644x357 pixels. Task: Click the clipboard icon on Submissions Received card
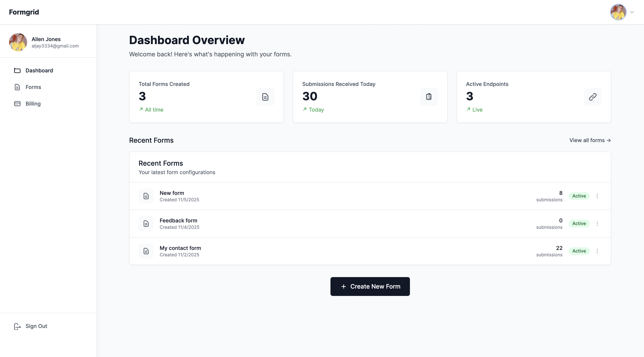click(x=429, y=97)
